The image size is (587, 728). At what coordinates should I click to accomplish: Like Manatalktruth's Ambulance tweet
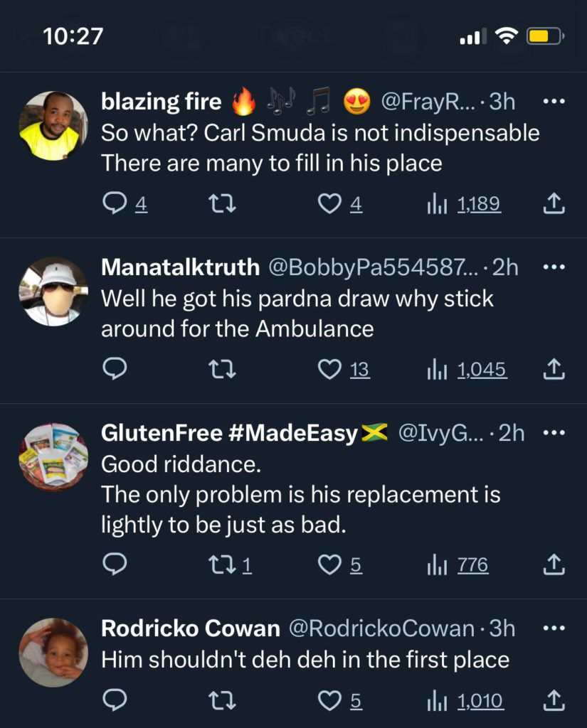click(x=329, y=370)
